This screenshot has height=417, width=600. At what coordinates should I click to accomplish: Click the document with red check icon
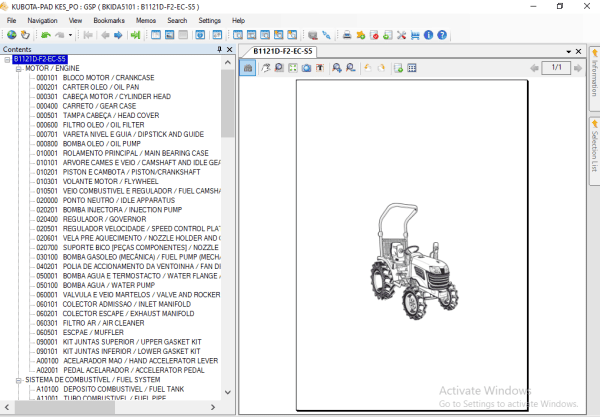(x=374, y=35)
